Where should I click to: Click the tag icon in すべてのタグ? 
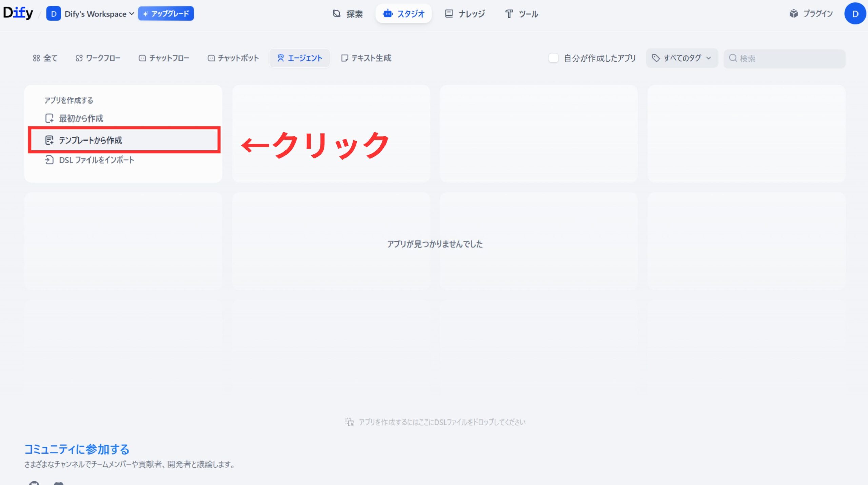pyautogui.click(x=656, y=58)
